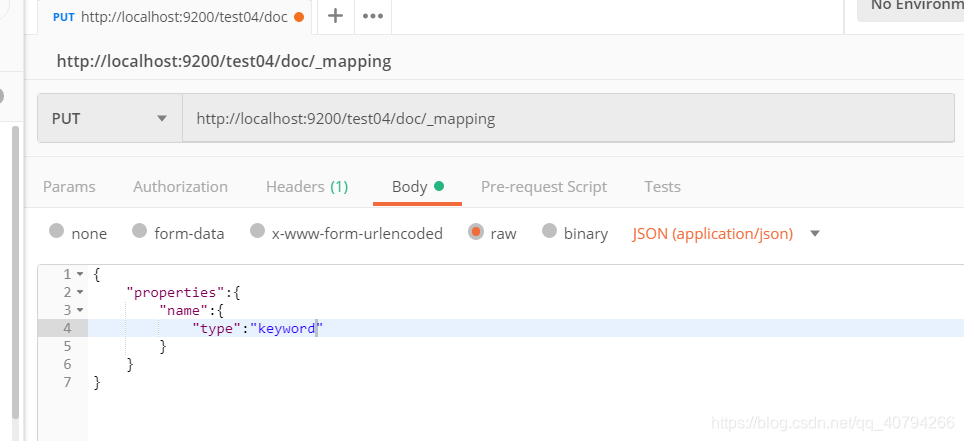Screen dimensions: 964x441
Task: Open the Headers (1) tab
Action: click(x=307, y=187)
